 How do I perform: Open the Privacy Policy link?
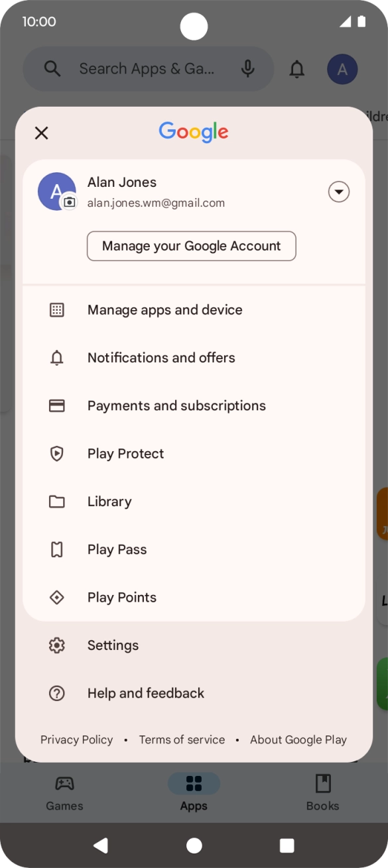77,740
